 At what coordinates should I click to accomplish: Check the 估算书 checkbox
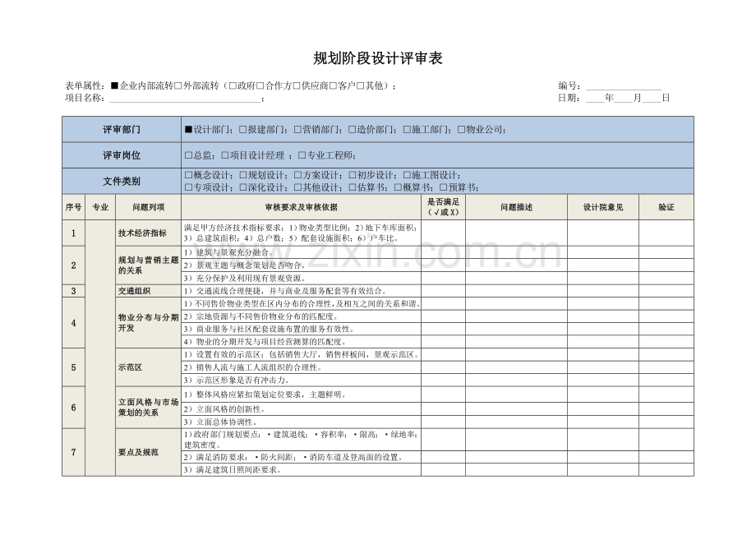352,187
